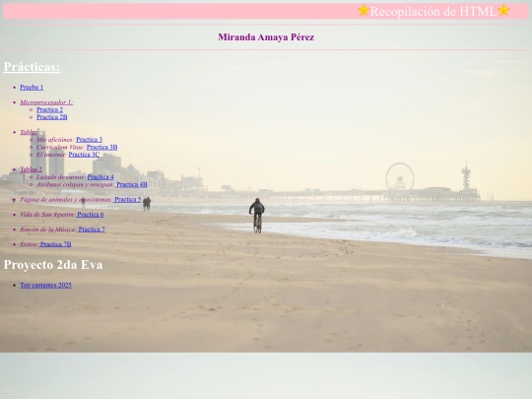Click the 'Recopilación de HTML' banner title
Screen dimensions: 532x399
(433, 11)
